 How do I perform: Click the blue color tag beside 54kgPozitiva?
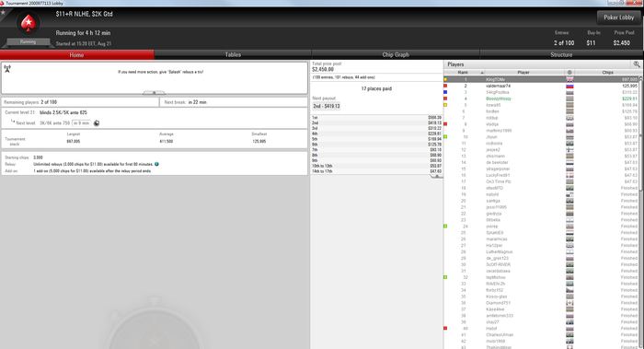click(x=445, y=92)
